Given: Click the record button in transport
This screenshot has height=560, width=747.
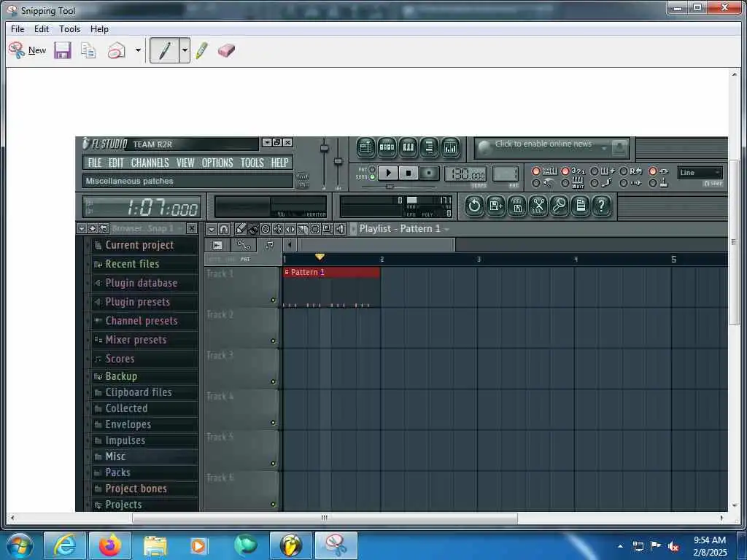Looking at the screenshot, I should pos(429,173).
